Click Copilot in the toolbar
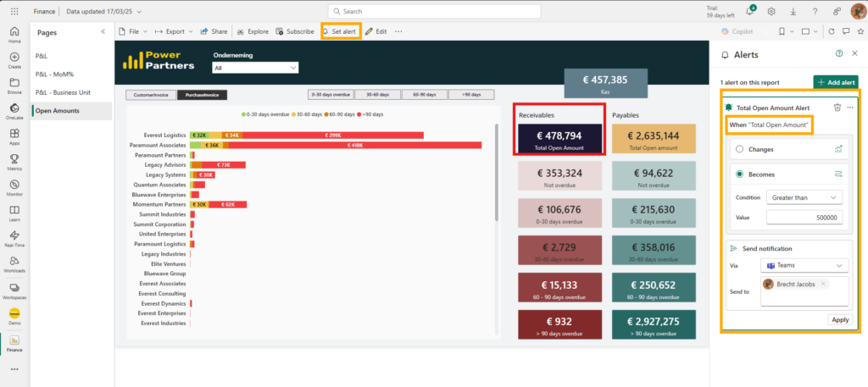868x387 pixels. [x=737, y=31]
